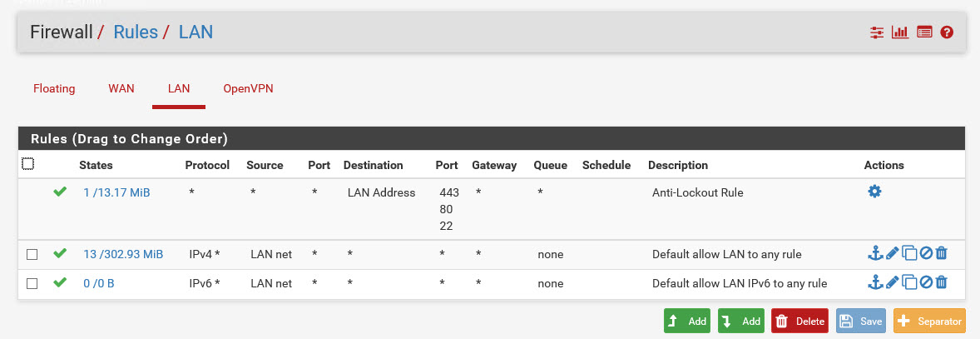The width and height of the screenshot is (980, 339).
Task: Tick the select-all rules checkbox
Action: [28, 164]
